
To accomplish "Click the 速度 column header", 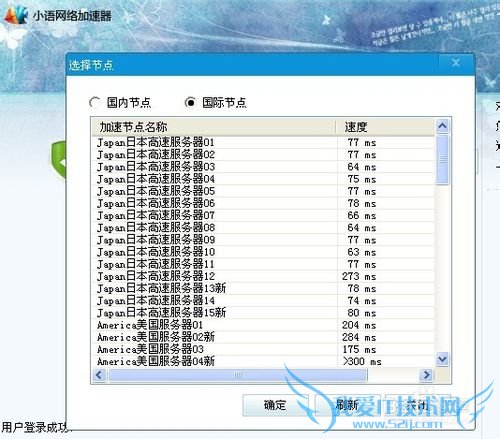I will tap(385, 127).
